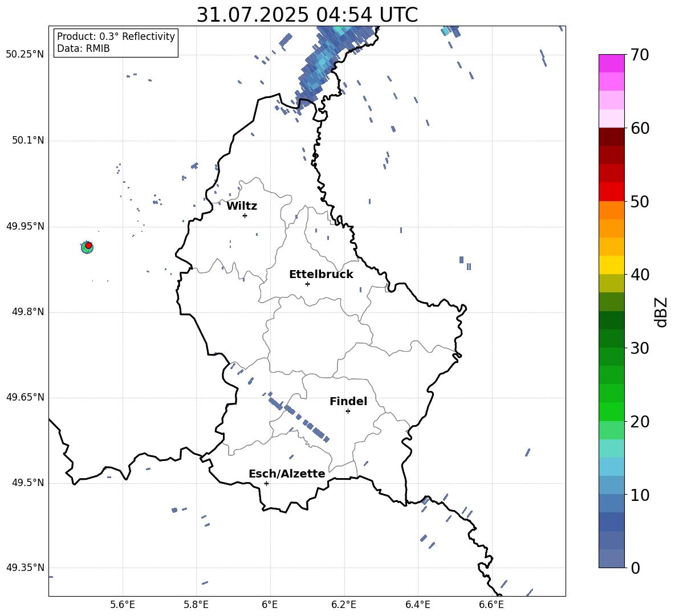Click the blue-grey bottom swatch of the colorbar
The image size is (675, 616).
pyautogui.click(x=611, y=558)
